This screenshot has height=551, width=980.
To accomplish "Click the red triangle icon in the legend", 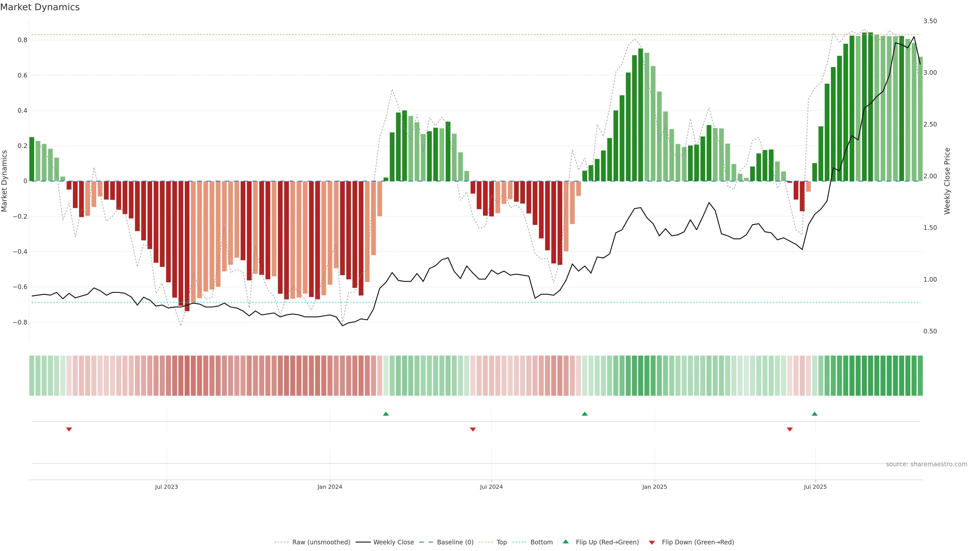I will point(652,543).
